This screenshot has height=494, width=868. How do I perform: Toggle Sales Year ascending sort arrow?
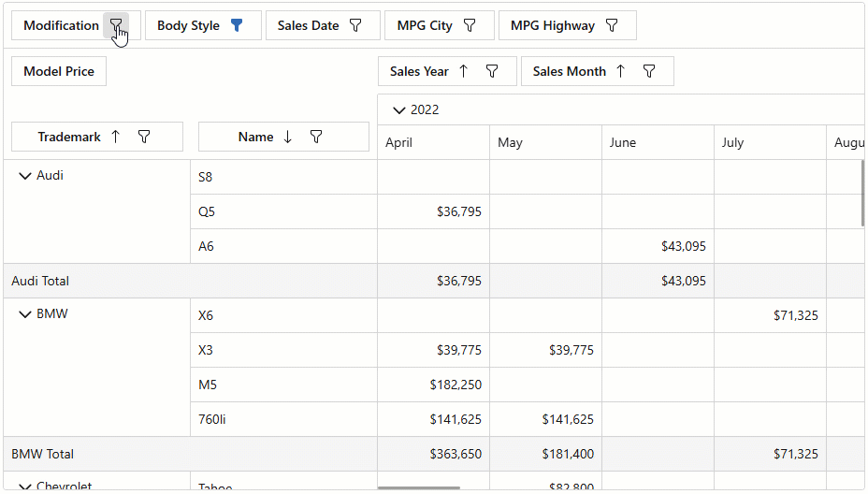pos(463,71)
